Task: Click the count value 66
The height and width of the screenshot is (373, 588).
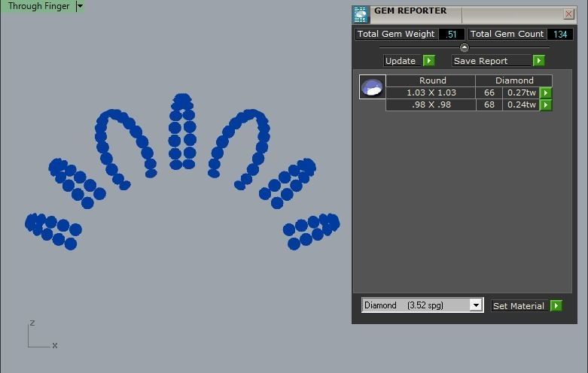Action: tap(489, 92)
